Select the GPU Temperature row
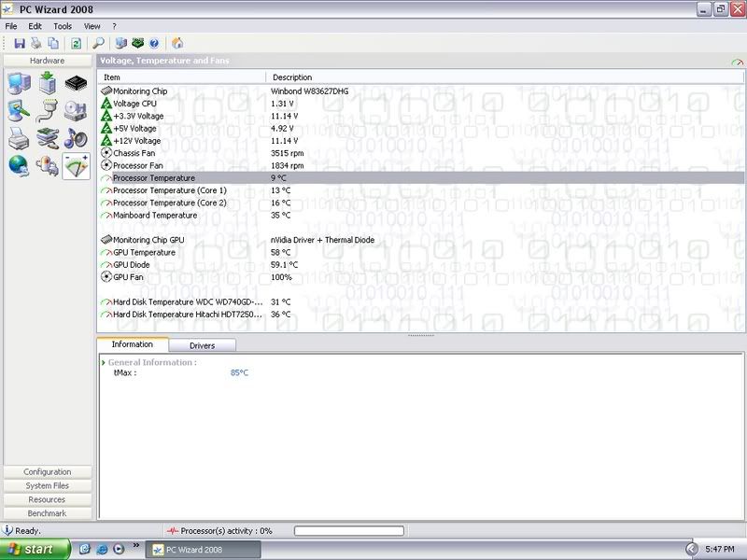This screenshot has width=747, height=560. [x=422, y=252]
